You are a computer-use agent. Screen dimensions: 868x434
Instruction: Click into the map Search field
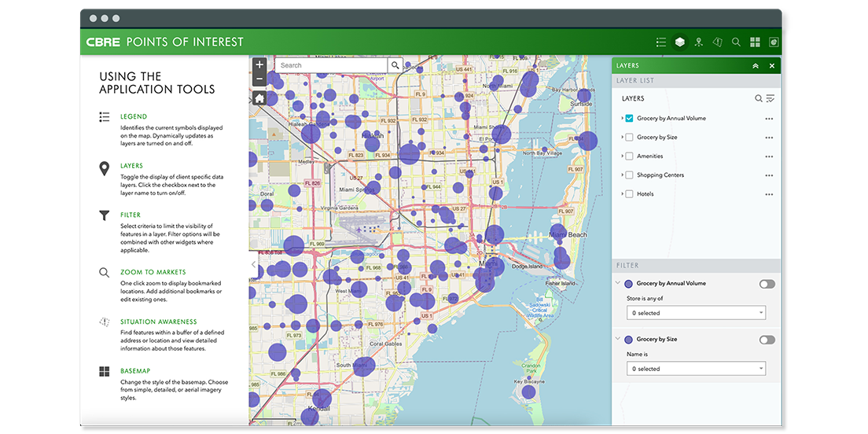[x=330, y=65]
